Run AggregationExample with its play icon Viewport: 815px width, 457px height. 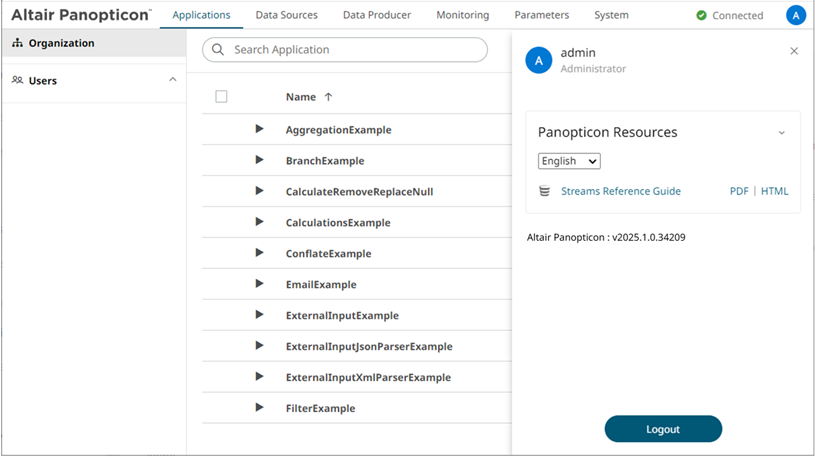[259, 129]
